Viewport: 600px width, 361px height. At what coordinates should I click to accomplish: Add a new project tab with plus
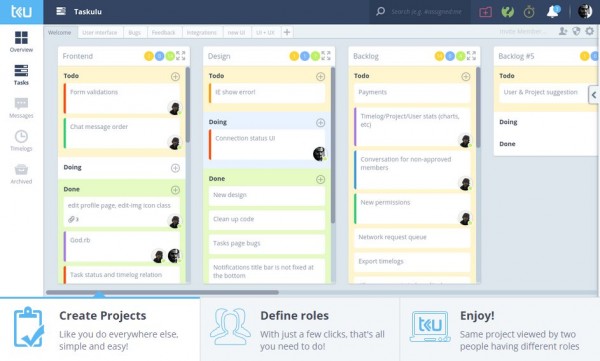click(x=287, y=32)
